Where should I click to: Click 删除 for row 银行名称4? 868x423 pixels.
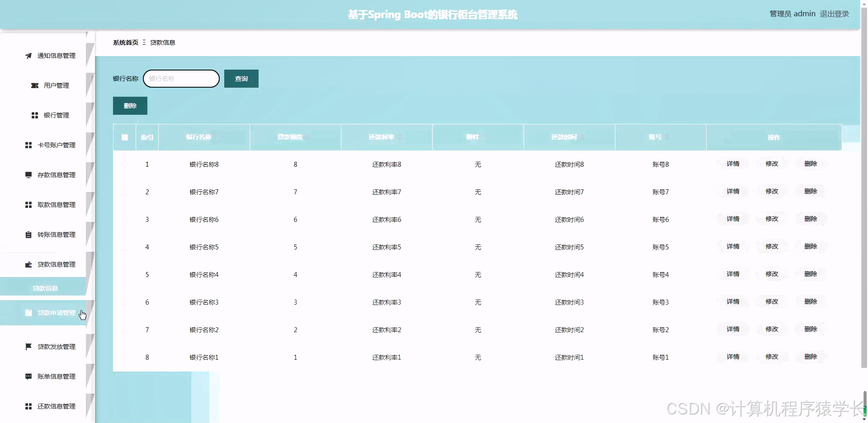811,274
